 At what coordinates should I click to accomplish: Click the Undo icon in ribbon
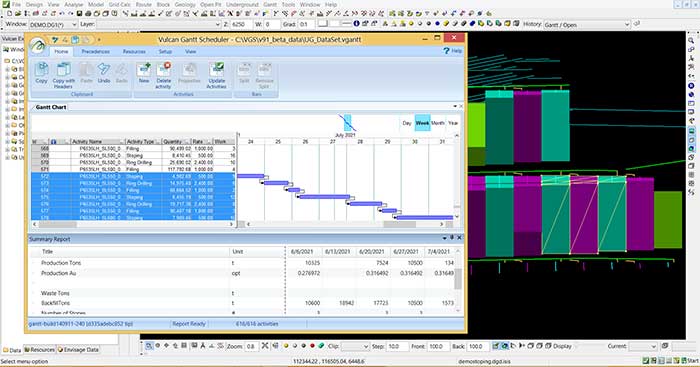pyautogui.click(x=104, y=69)
